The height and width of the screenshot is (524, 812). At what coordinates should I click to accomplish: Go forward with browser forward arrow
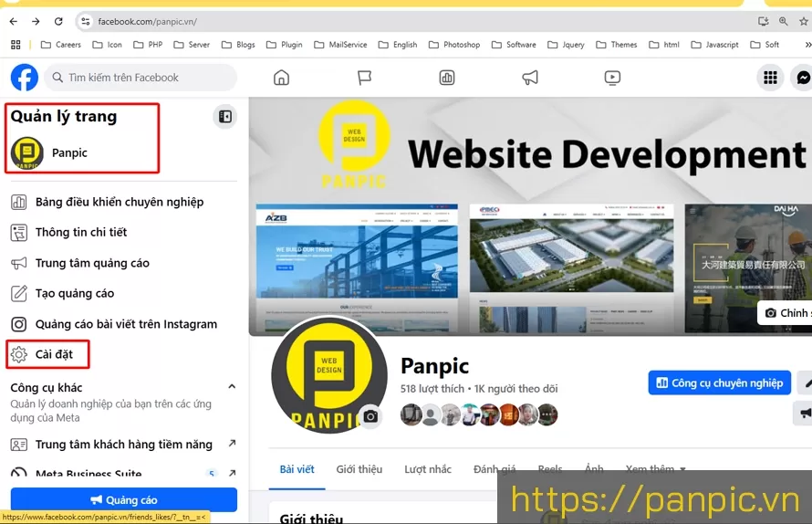(x=36, y=21)
